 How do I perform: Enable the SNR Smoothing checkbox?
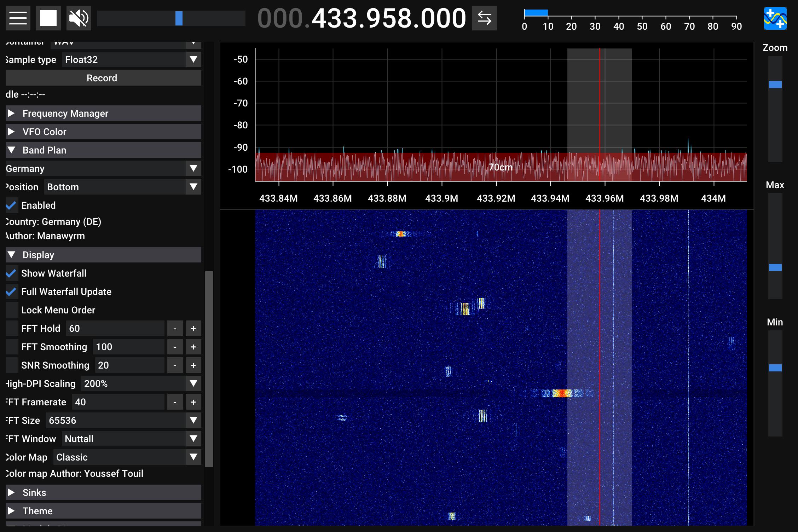tap(12, 365)
